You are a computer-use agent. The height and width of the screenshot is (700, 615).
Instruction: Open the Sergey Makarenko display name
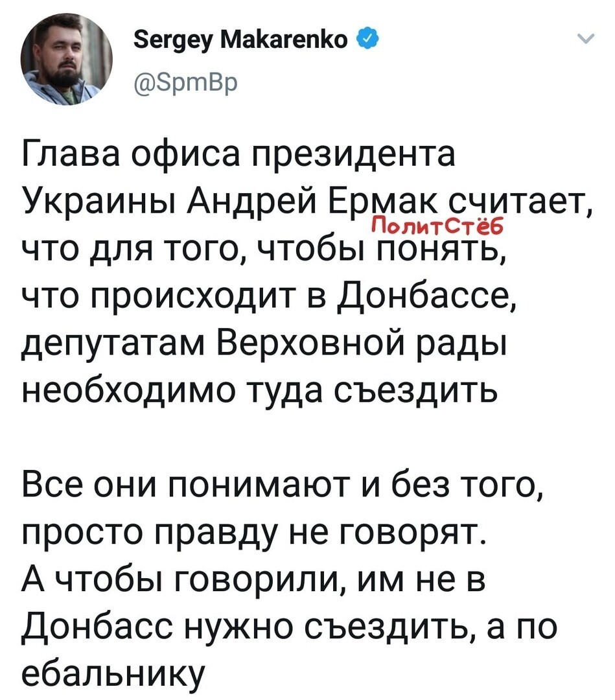240,40
